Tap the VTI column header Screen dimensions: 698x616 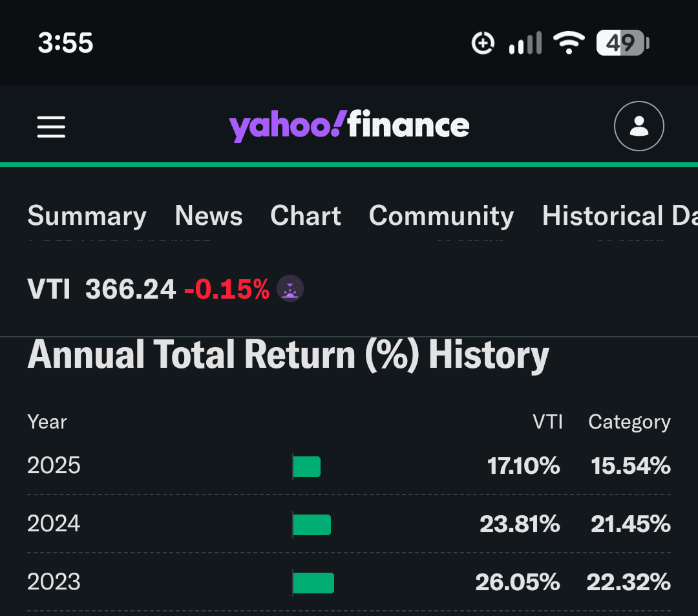(547, 421)
